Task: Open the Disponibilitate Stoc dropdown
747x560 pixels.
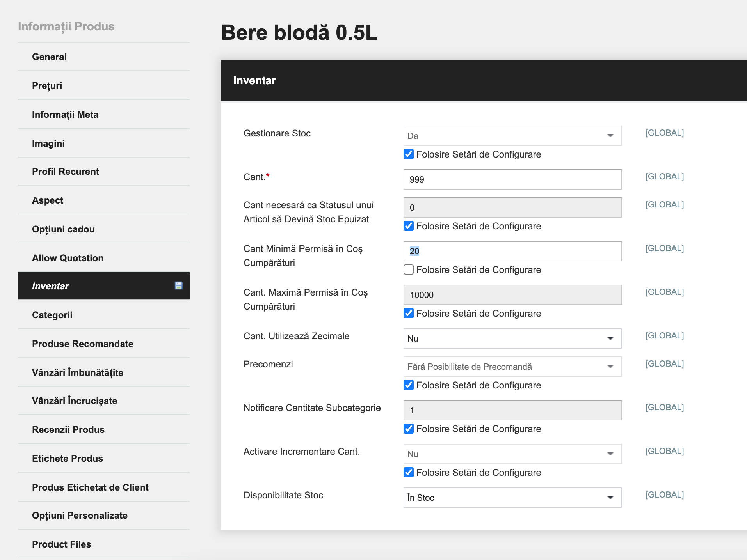Action: 512,498
